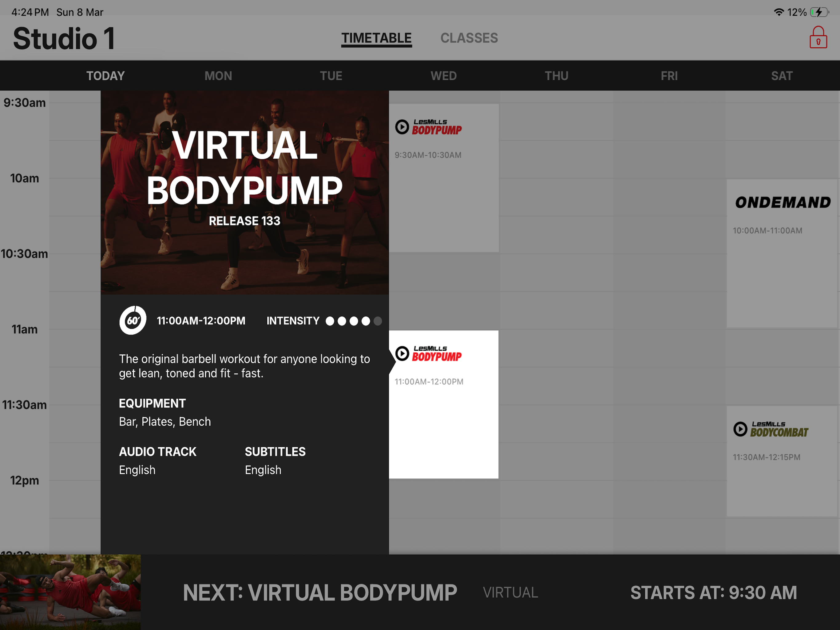
Task: Click the VIRTUAL label in bottom bar
Action: [510, 592]
